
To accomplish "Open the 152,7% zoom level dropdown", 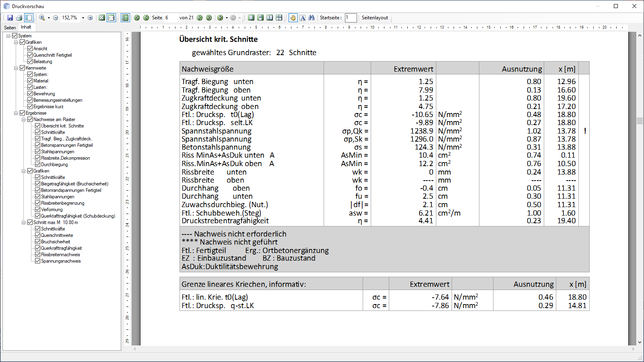I will (83, 18).
